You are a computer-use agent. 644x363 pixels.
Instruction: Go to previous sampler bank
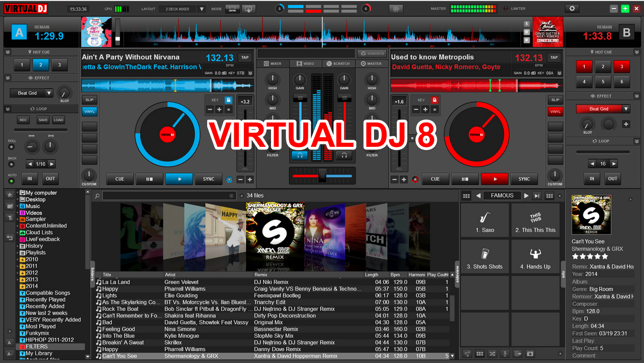click(x=478, y=196)
